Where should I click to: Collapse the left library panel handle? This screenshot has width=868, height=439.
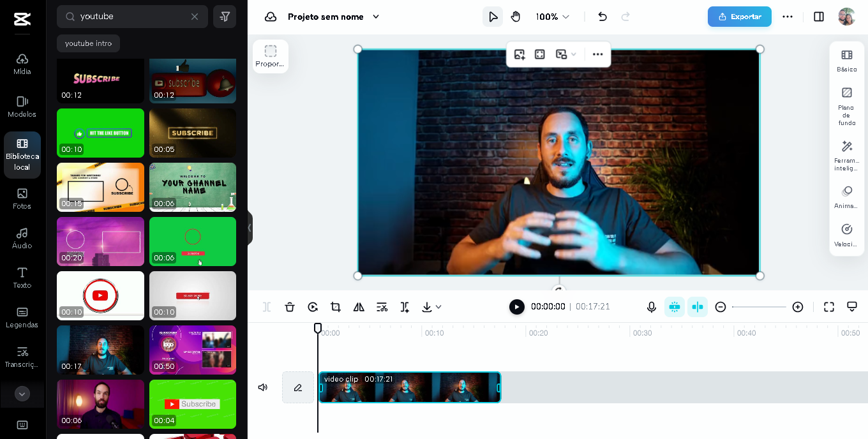tap(250, 228)
